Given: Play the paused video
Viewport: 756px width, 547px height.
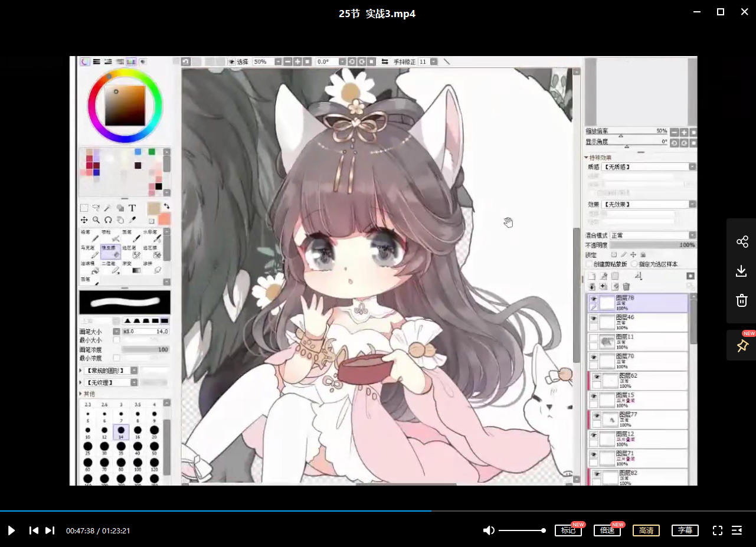Looking at the screenshot, I should [x=11, y=530].
